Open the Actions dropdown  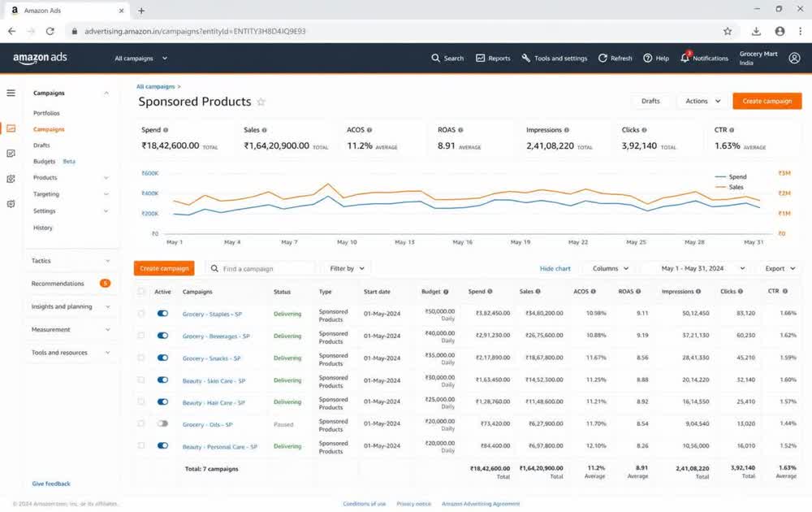pos(702,101)
